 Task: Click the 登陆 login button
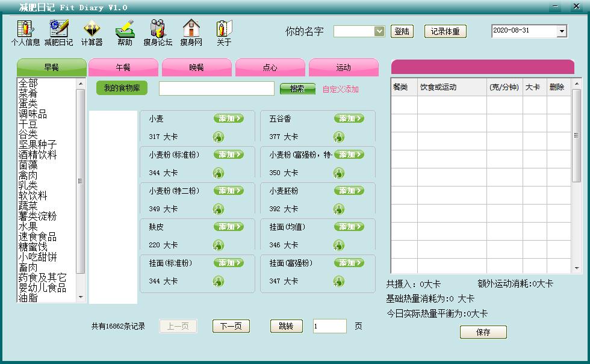pos(402,31)
